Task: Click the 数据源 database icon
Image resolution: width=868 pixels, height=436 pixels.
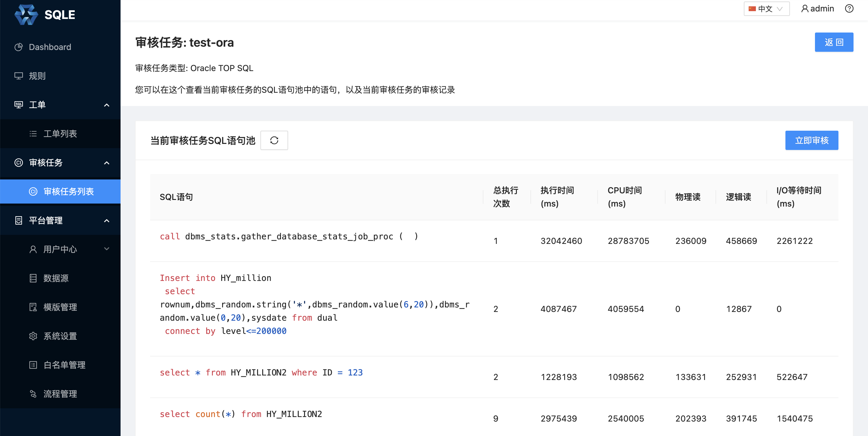Action: [33, 278]
